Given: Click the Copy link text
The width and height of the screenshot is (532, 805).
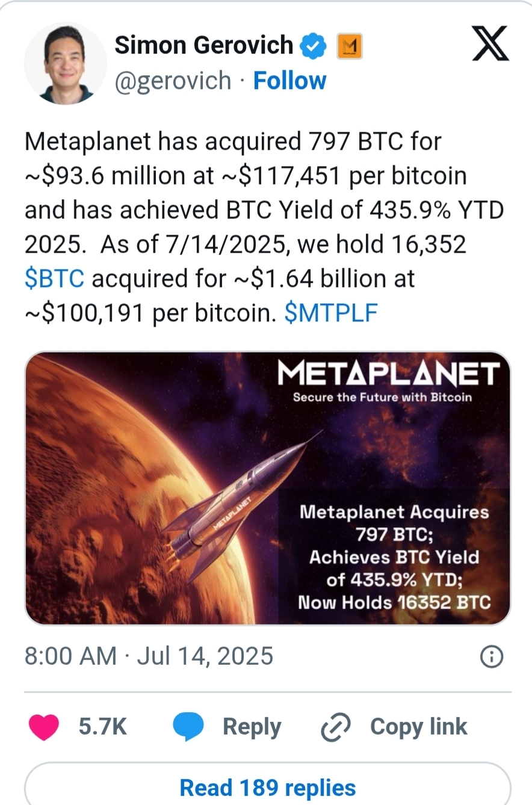Looking at the screenshot, I should click(418, 727).
